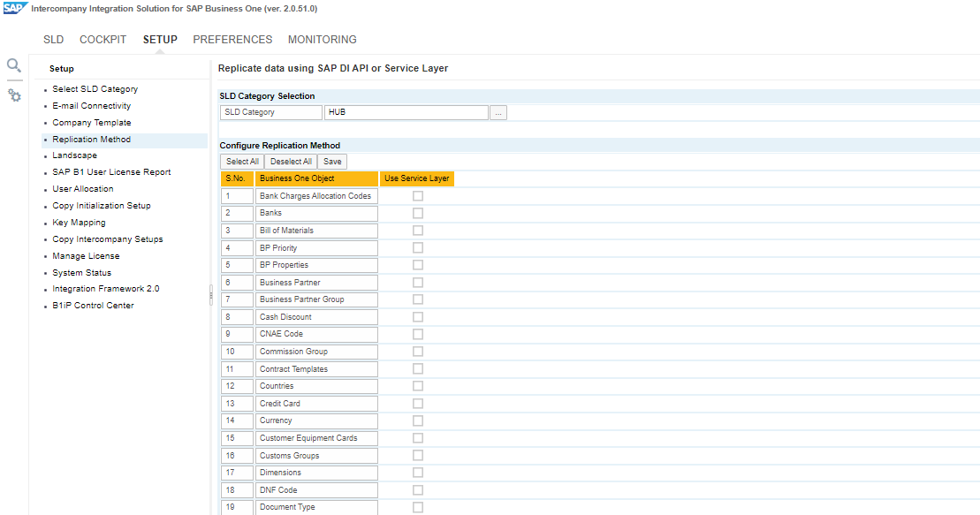The height and width of the screenshot is (515, 980).
Task: Open the MONITORING tab
Action: click(x=323, y=40)
